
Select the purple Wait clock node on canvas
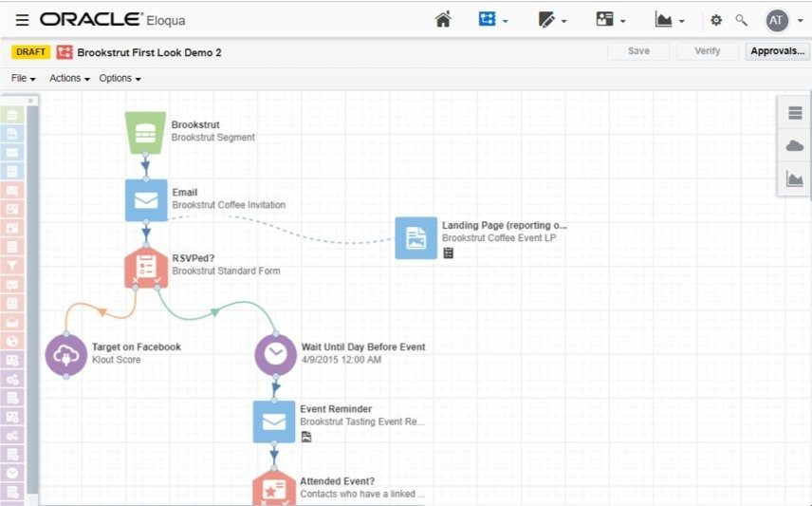(275, 355)
